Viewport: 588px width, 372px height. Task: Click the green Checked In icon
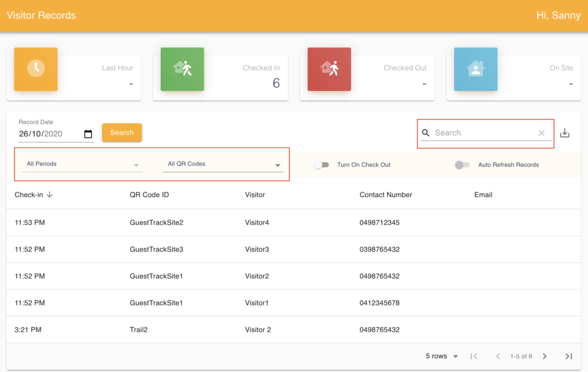pos(182,68)
